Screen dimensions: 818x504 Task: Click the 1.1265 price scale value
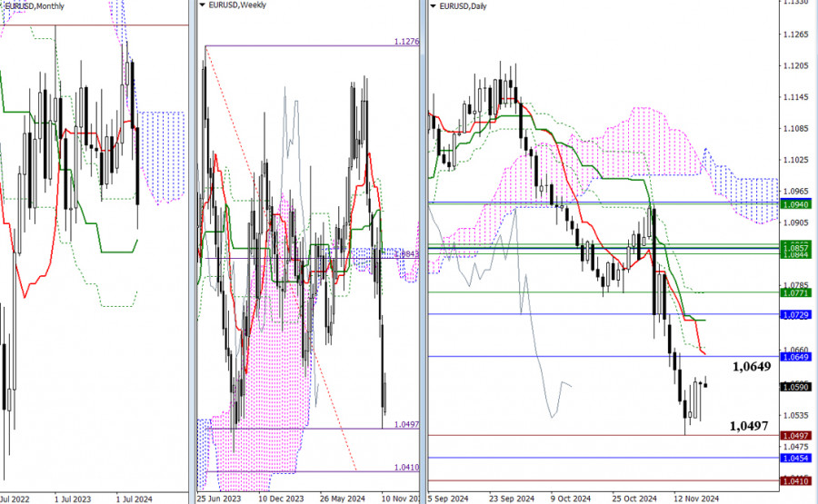pos(795,35)
